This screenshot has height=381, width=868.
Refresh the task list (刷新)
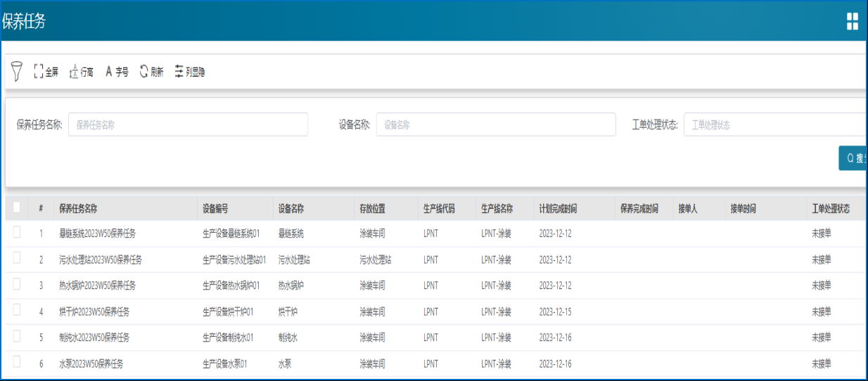[151, 72]
